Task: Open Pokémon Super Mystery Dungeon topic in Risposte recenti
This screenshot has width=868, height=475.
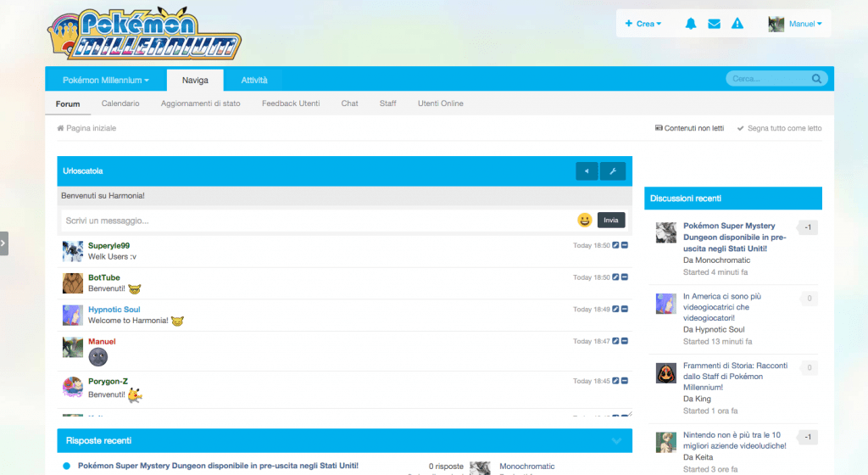Action: [218, 467]
